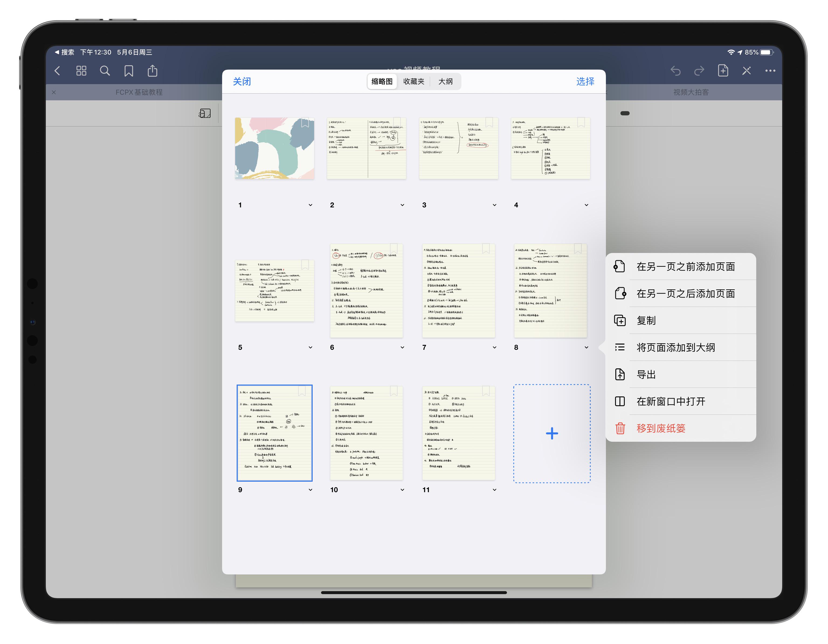The height and width of the screenshot is (644, 828).
Task: Open the chevron dropdown for page 2
Action: [x=402, y=205]
